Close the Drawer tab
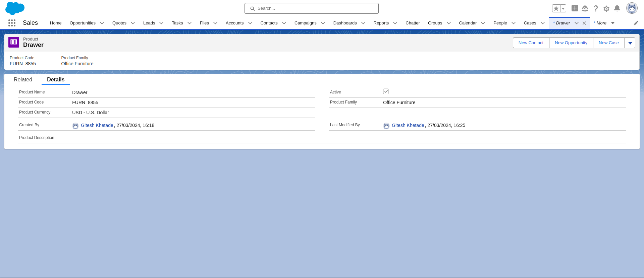 [x=584, y=23]
